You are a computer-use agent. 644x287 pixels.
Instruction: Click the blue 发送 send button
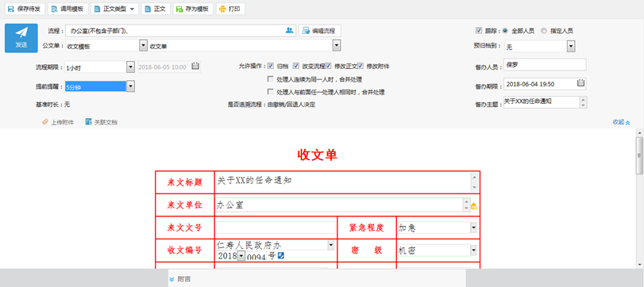[x=21, y=38]
